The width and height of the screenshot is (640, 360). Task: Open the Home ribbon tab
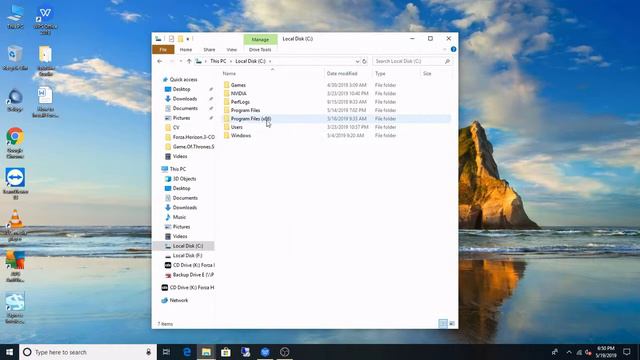point(186,49)
